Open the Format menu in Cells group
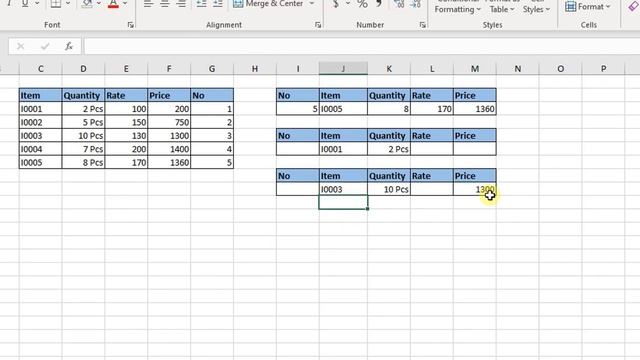640x360 pixels. tap(588, 7)
